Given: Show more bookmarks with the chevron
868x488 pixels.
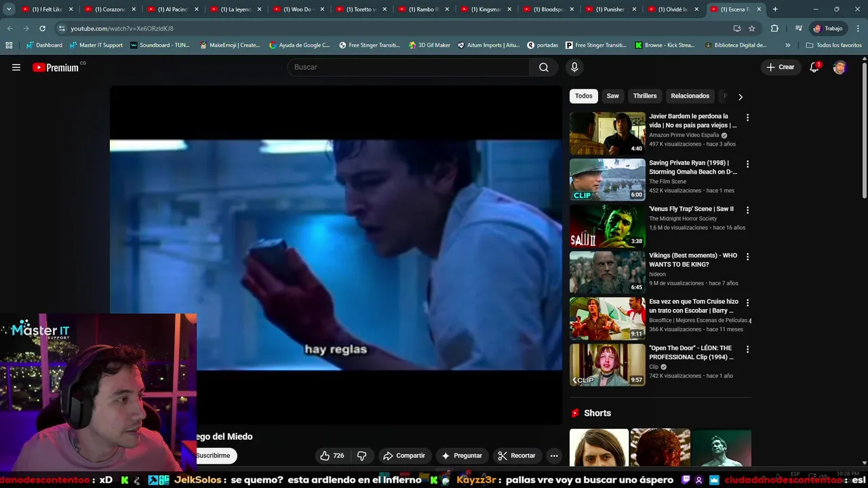Looking at the screenshot, I should point(787,45).
